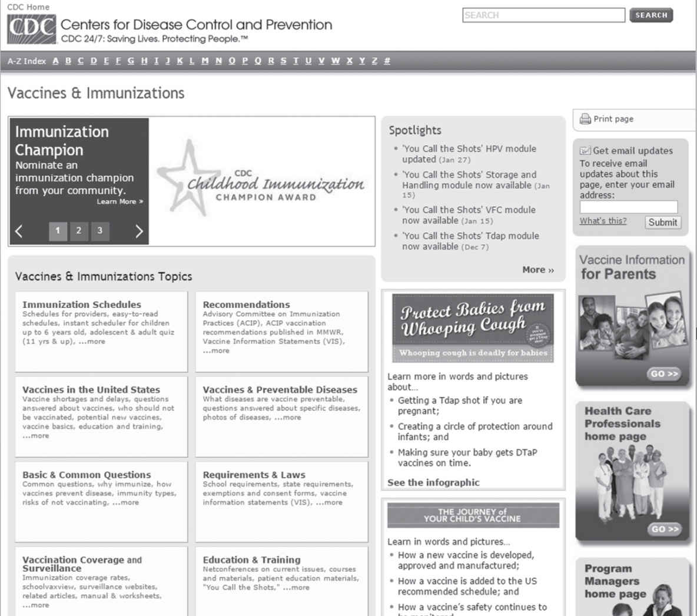
Task: Open A-Z Index letter Z
Action: tap(374, 61)
